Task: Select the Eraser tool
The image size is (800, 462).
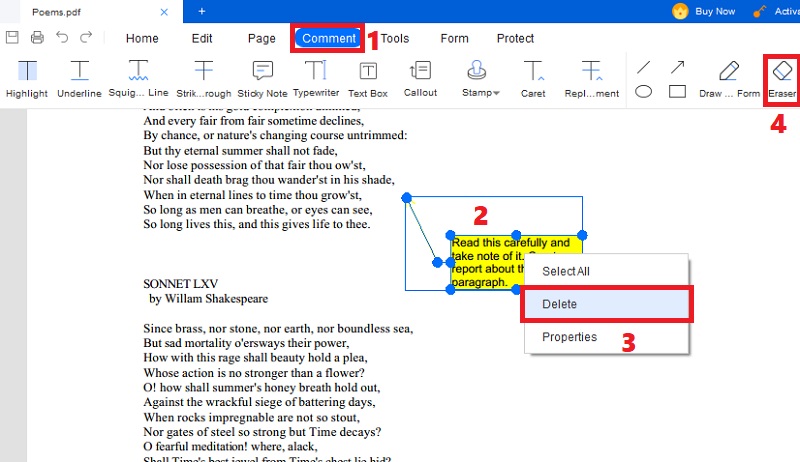Action: [782, 79]
